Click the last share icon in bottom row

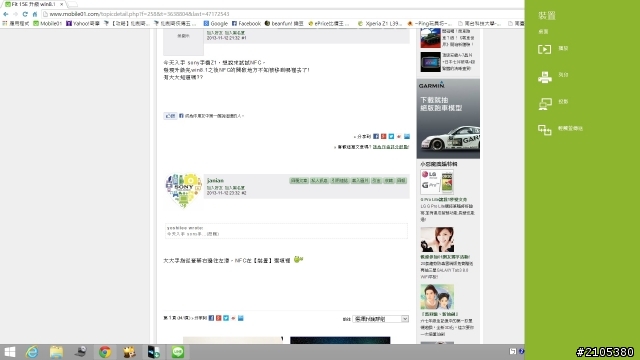click(240, 318)
